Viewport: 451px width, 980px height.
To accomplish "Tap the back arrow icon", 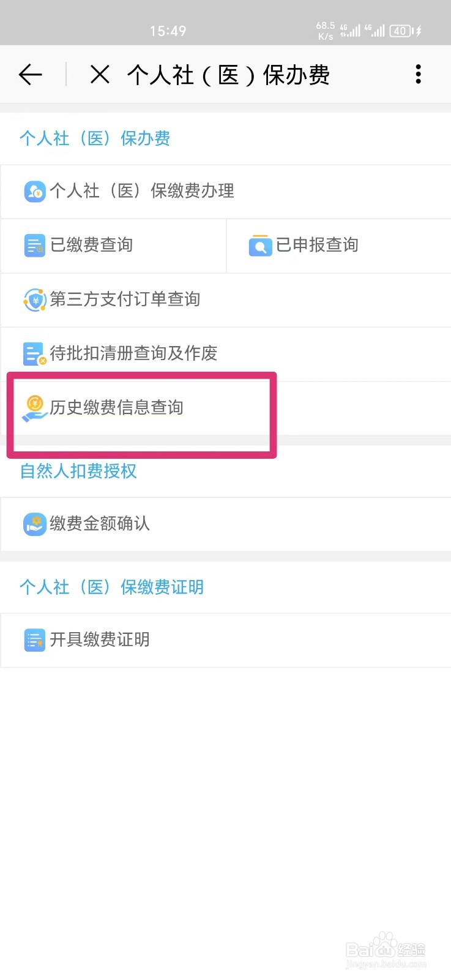I will click(x=30, y=75).
